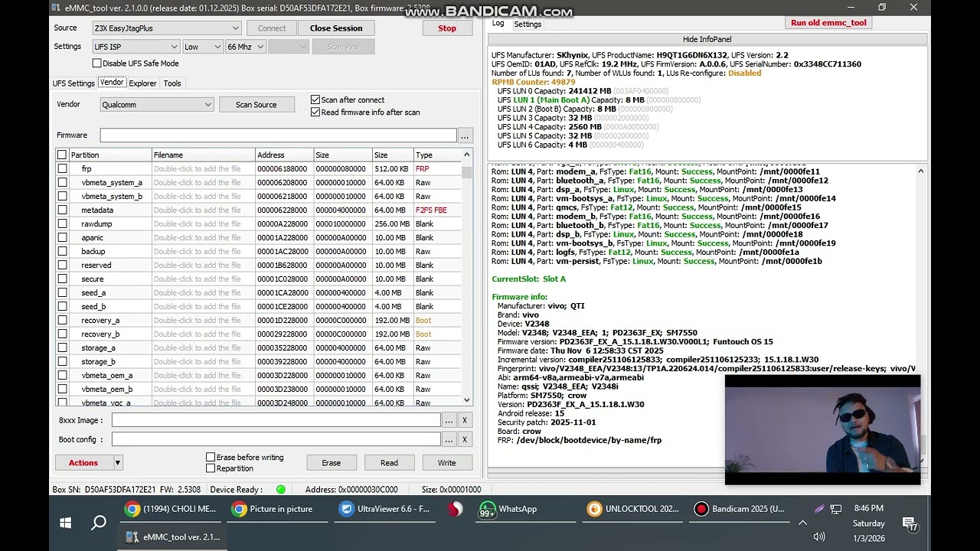Open the 66 Mhz frequency dropdown
The image size is (980, 551).
(245, 47)
